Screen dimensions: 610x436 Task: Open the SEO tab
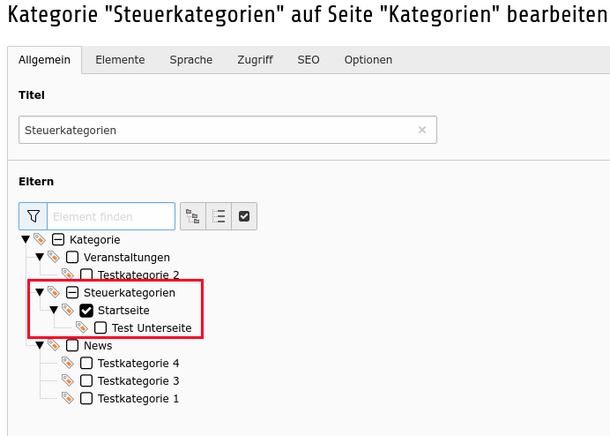[x=309, y=60]
